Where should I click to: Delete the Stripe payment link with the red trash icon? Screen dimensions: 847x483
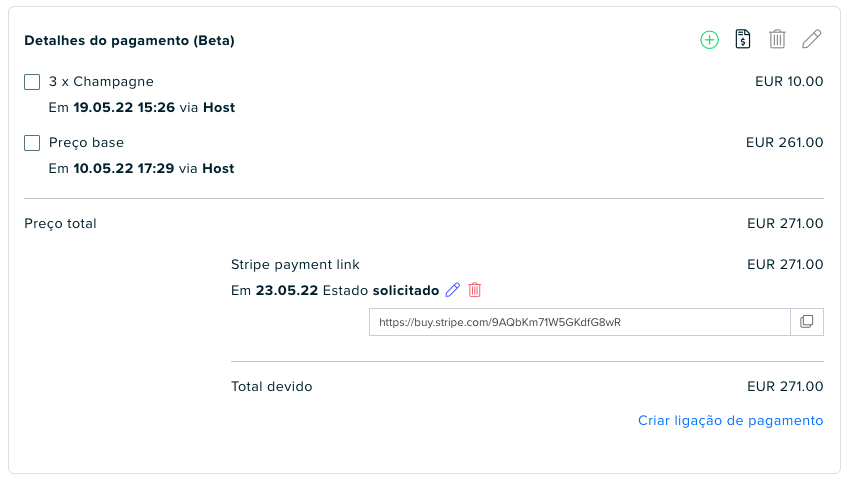[475, 290]
